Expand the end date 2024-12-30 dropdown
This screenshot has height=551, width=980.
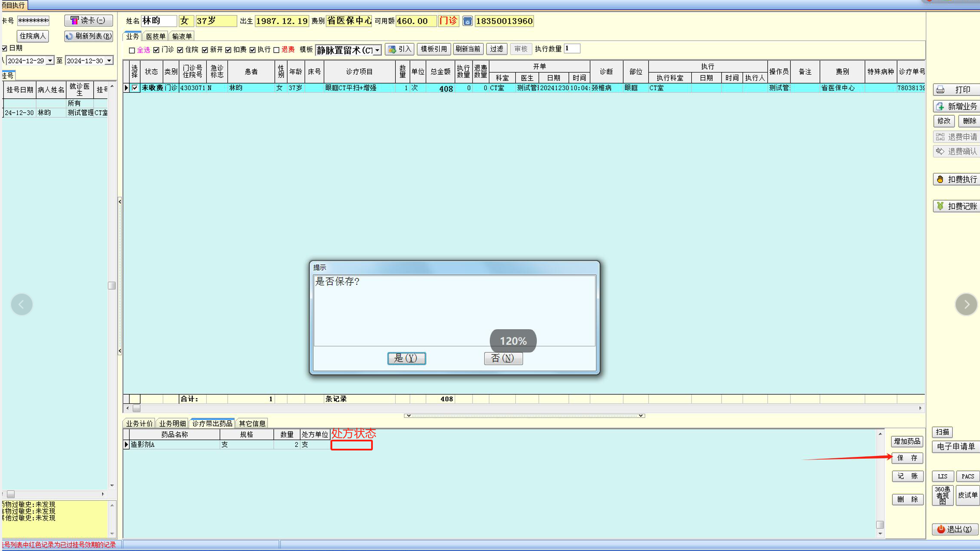point(109,61)
